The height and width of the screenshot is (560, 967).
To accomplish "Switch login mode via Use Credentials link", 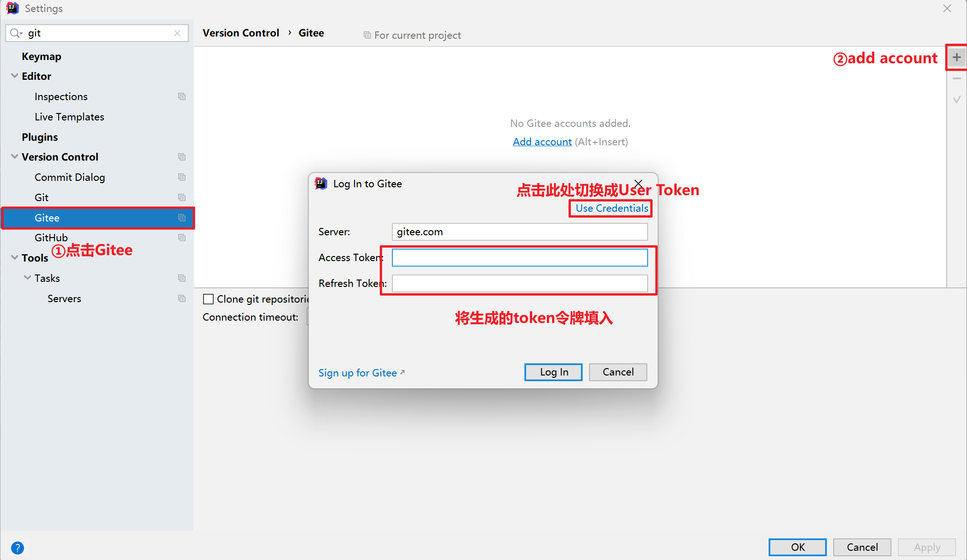I will click(x=611, y=209).
